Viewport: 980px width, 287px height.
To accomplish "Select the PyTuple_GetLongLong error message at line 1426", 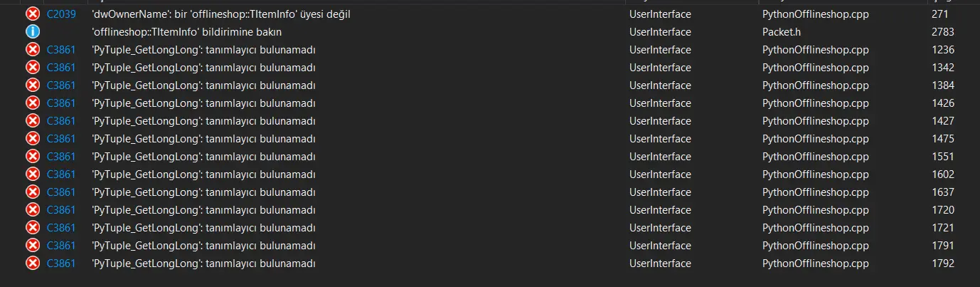I will [204, 103].
